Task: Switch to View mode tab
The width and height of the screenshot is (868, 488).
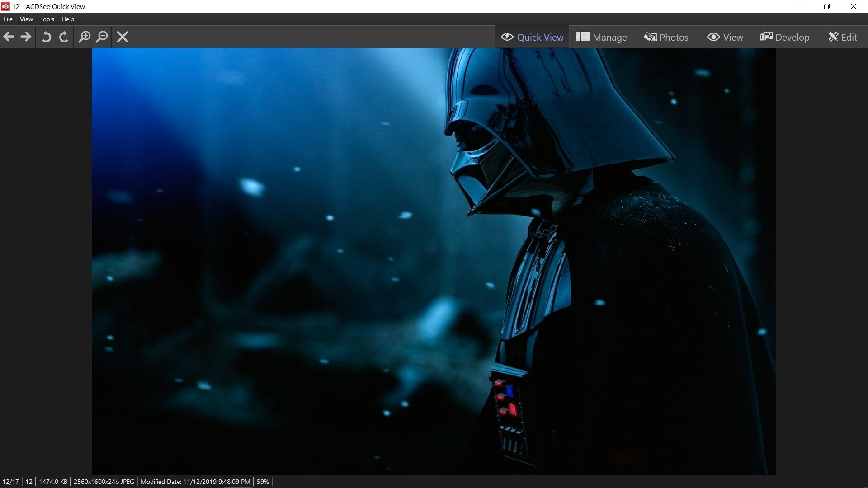Action: tap(725, 37)
